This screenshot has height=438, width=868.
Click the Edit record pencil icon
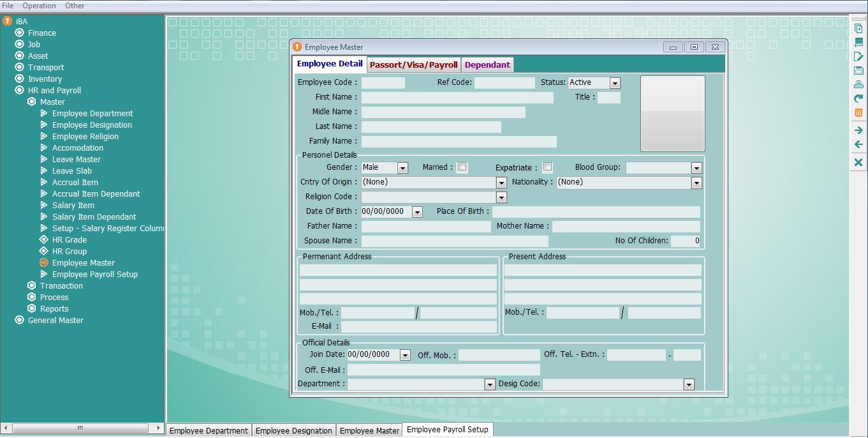[x=858, y=57]
